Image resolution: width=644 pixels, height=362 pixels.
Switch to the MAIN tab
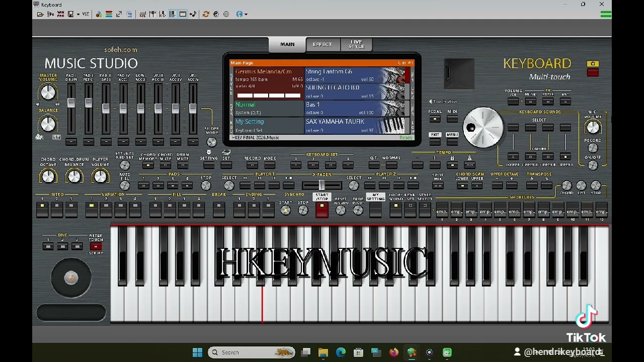click(x=287, y=45)
